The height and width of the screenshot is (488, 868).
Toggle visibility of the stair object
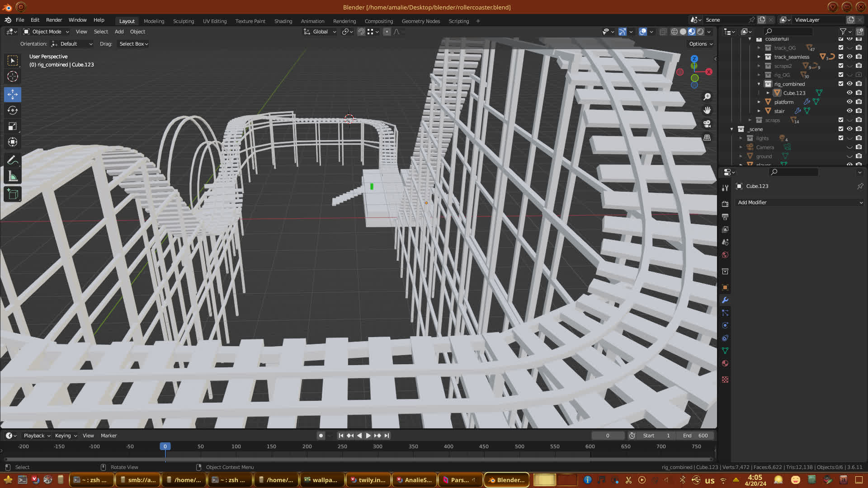pyautogui.click(x=849, y=111)
